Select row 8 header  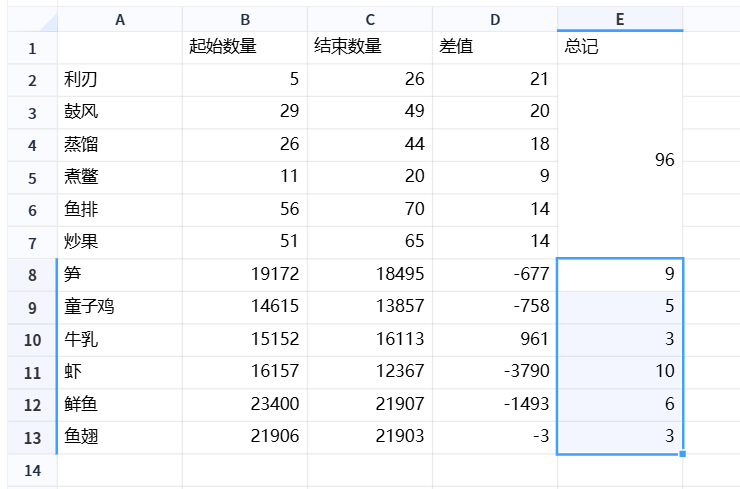pos(33,275)
